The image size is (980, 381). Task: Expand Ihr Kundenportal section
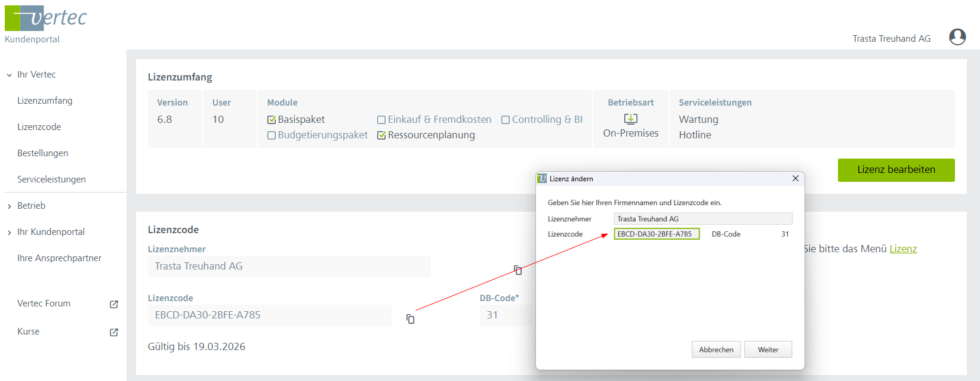pos(10,233)
